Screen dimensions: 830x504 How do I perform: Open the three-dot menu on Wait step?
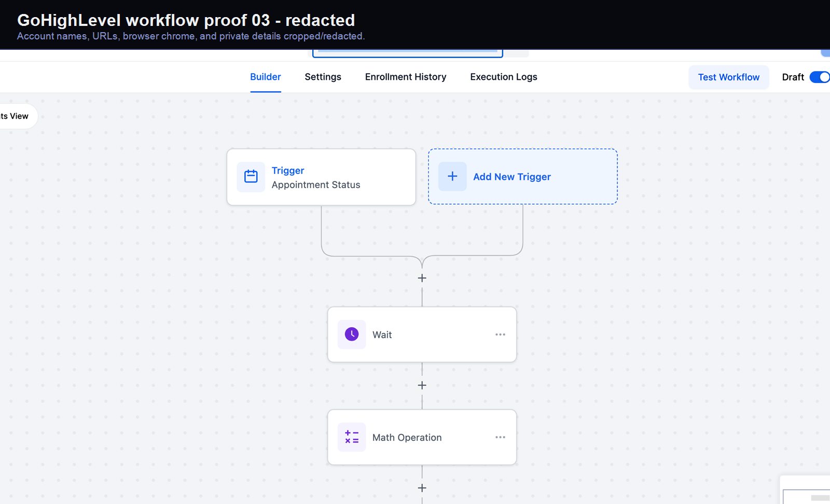coord(500,334)
